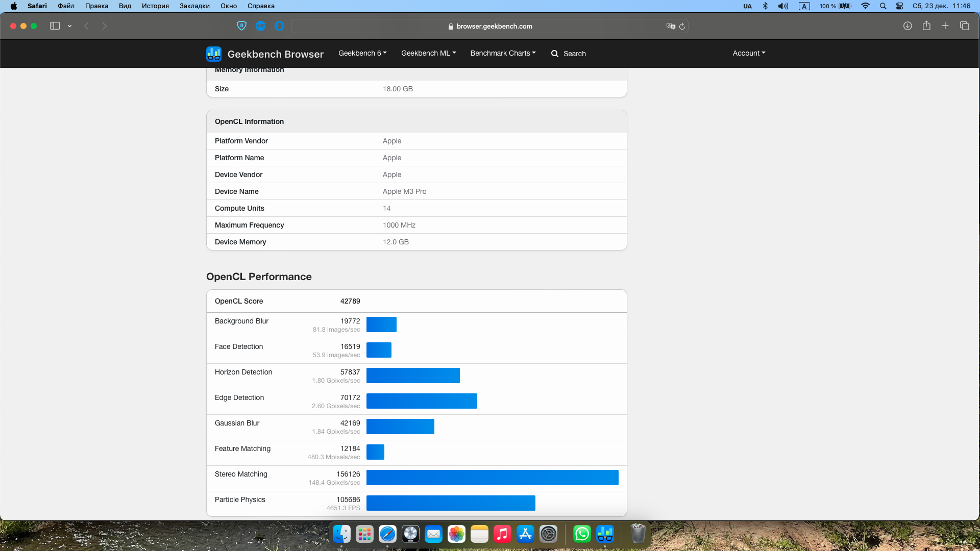This screenshot has height=551, width=980.
Task: Expand the Geekbench ML dropdown
Action: [428, 53]
